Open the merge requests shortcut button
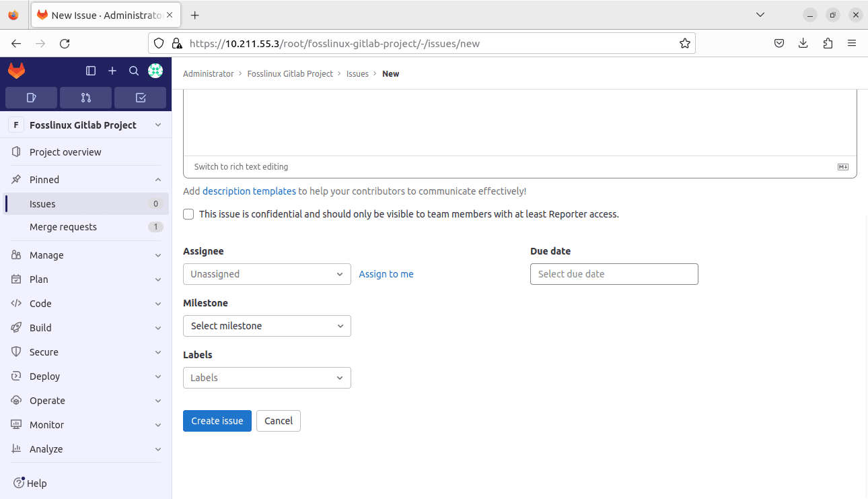Viewport: 868px width, 499px height. [85, 98]
